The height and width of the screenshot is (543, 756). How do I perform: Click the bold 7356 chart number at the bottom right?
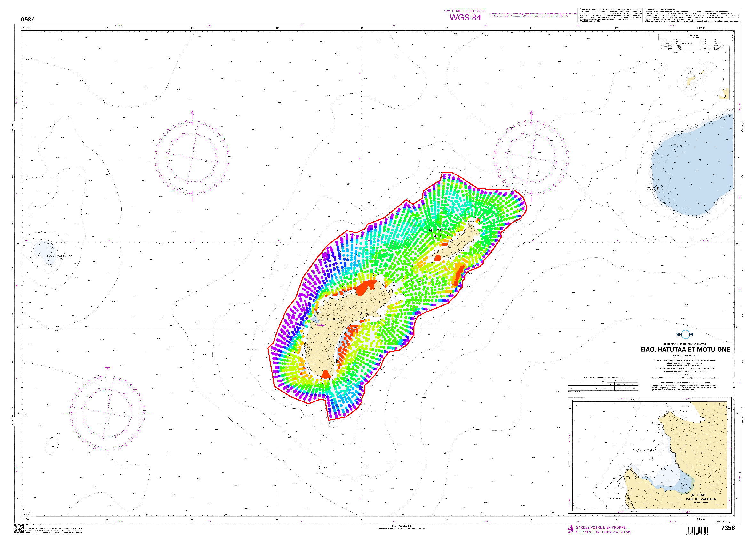tap(728, 528)
